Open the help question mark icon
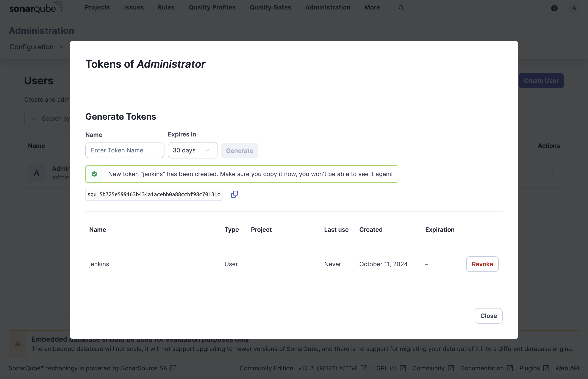The image size is (588, 379). (554, 8)
